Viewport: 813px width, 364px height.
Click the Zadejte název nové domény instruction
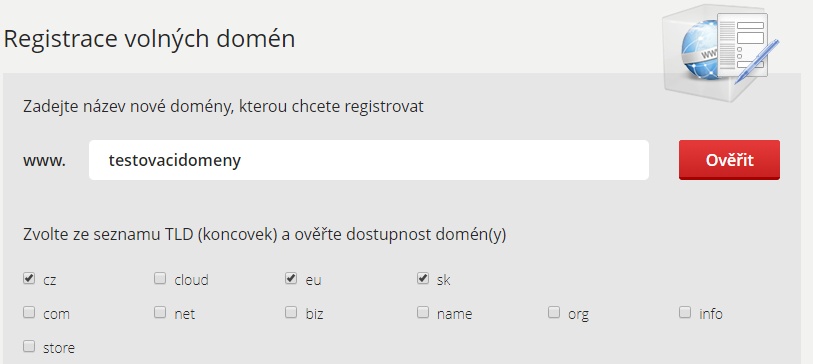[223, 107]
